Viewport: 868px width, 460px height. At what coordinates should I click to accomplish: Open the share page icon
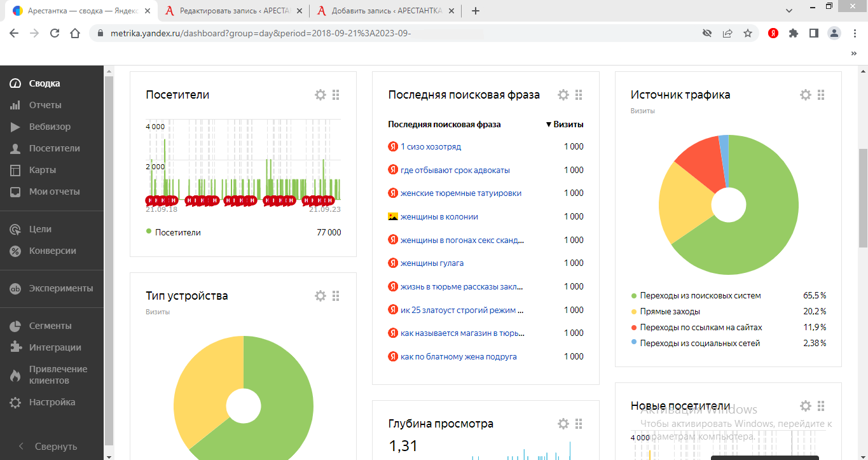[727, 33]
